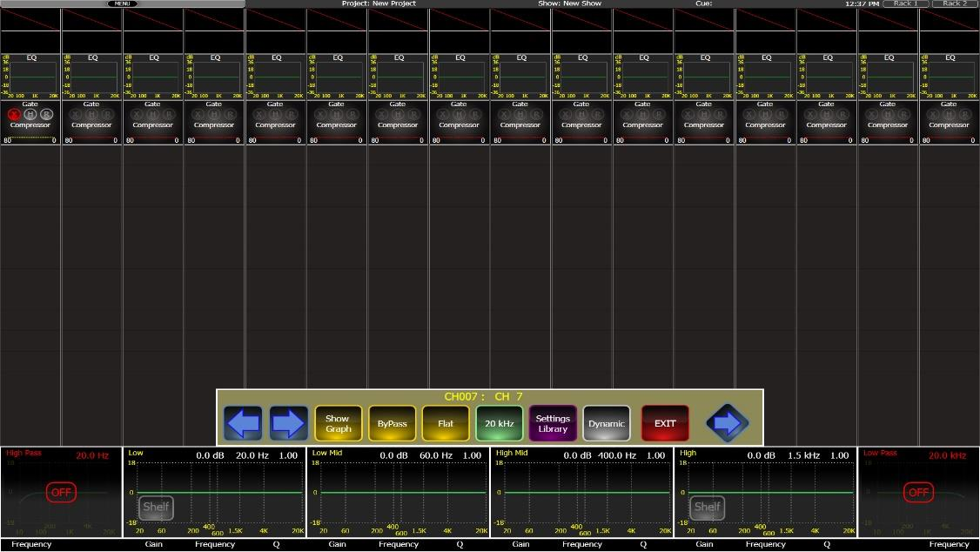Click the Show: New Show label
980x552 pixels.
(x=569, y=3)
